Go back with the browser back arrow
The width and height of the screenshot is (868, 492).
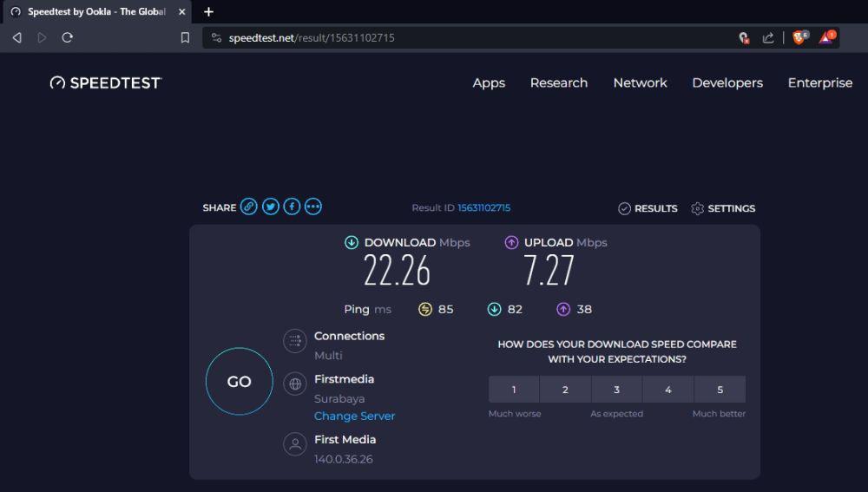[x=17, y=37]
